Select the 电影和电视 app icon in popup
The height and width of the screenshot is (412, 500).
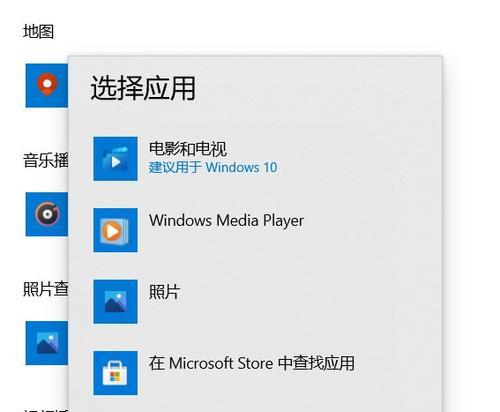click(115, 159)
